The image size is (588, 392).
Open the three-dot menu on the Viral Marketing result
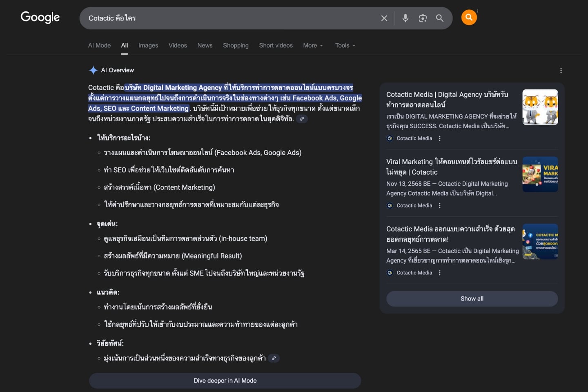[439, 205]
